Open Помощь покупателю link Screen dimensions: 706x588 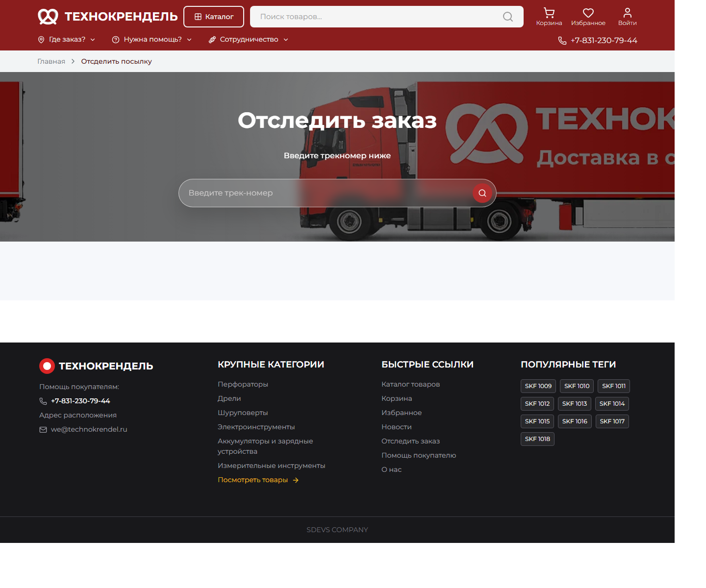point(419,455)
